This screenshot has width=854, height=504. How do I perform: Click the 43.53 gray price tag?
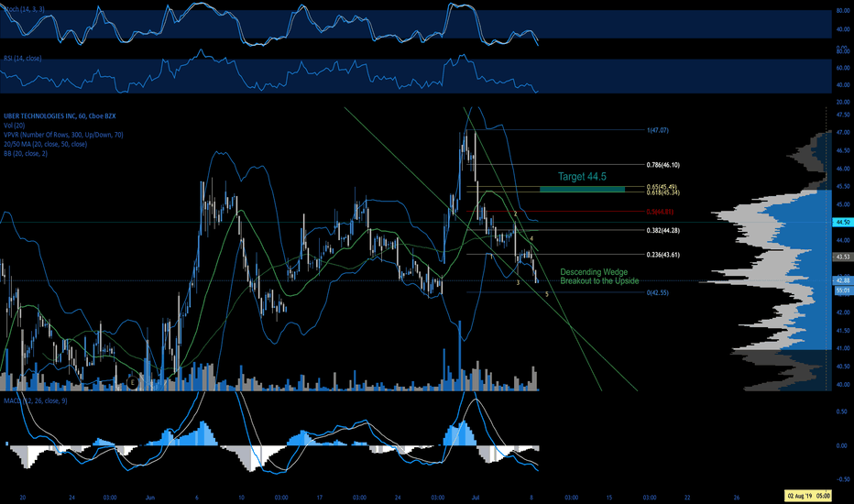tap(843, 257)
